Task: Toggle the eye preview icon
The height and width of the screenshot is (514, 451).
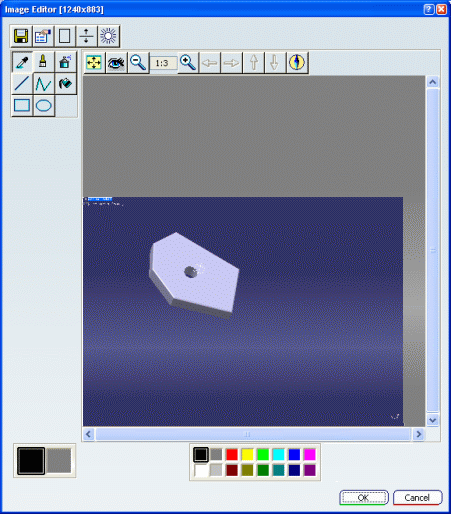Action: (x=116, y=62)
